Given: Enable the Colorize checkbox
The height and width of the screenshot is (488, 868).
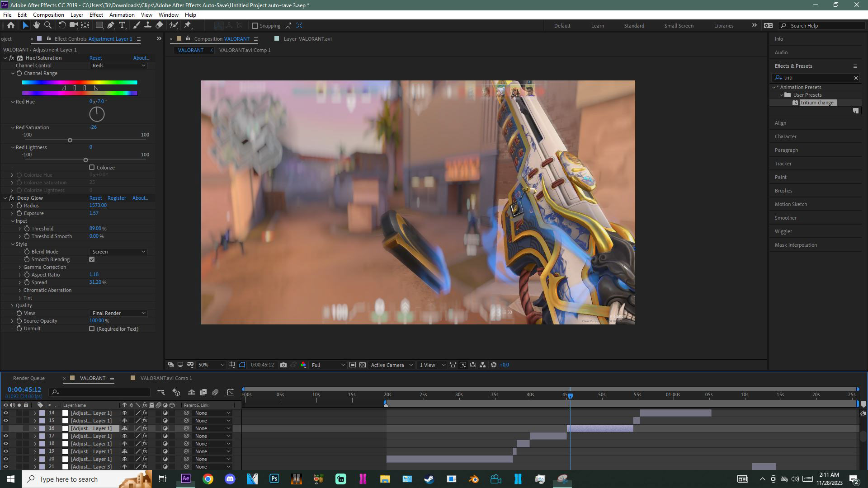Looking at the screenshot, I should (92, 168).
